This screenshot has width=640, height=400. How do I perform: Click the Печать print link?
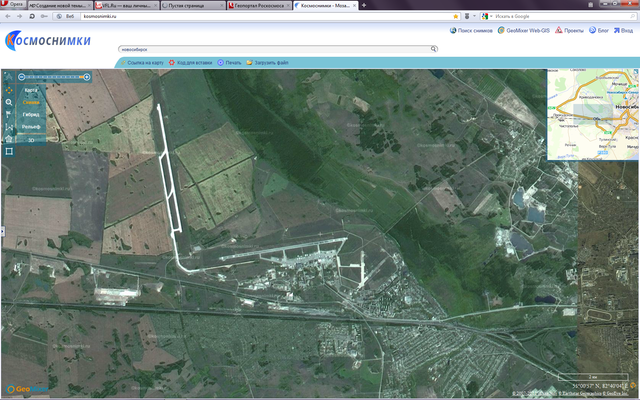pos(229,62)
